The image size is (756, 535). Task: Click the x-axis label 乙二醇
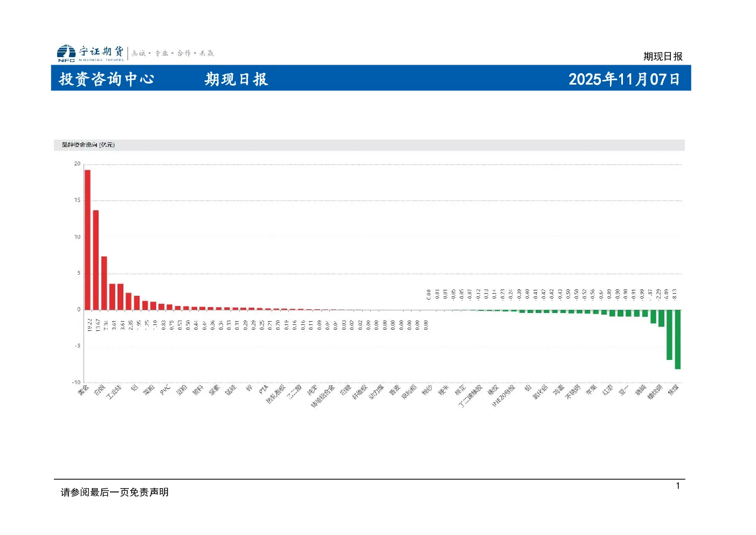point(294,392)
